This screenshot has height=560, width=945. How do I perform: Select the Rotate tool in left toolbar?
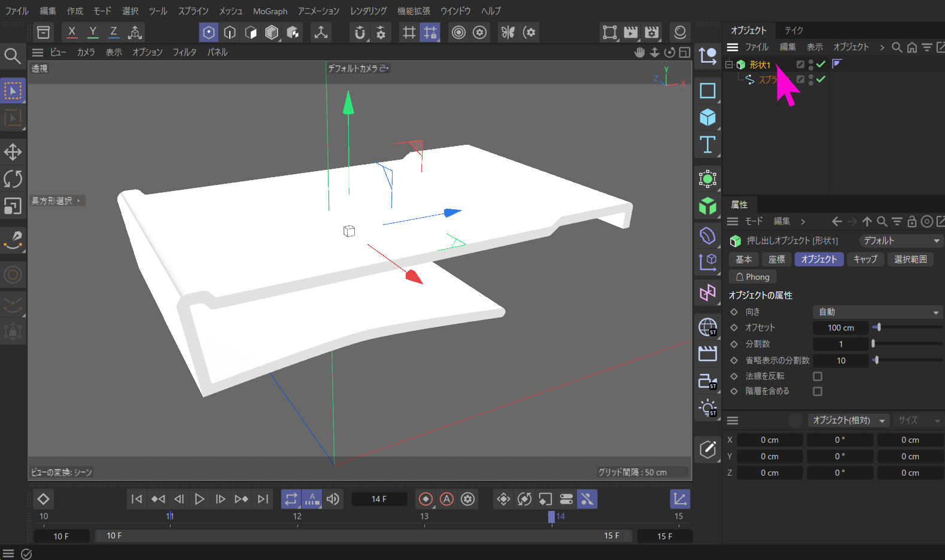click(x=13, y=179)
